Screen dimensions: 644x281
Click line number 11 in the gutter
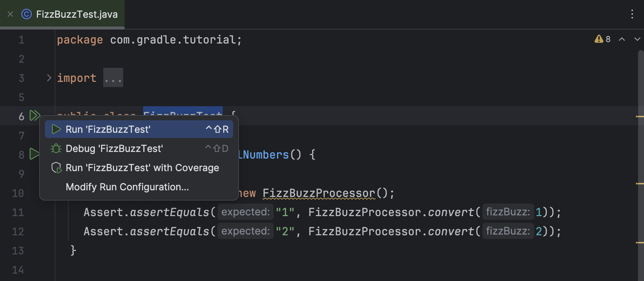(x=17, y=212)
